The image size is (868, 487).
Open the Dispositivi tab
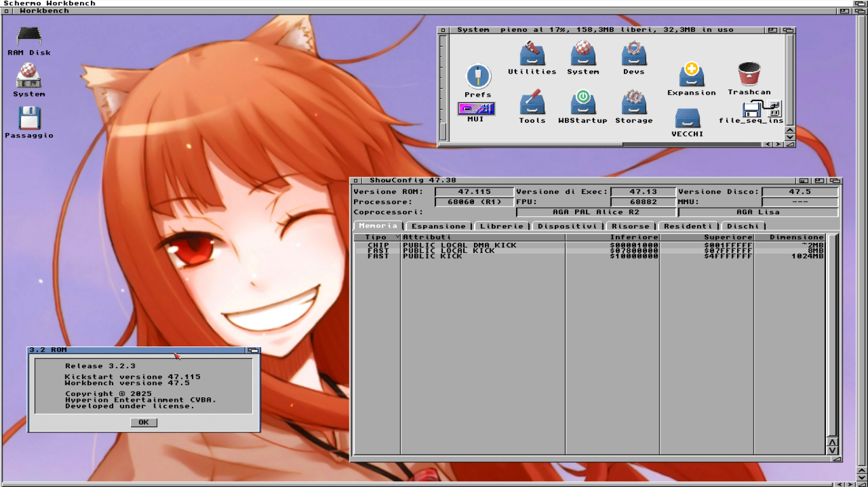pos(567,226)
